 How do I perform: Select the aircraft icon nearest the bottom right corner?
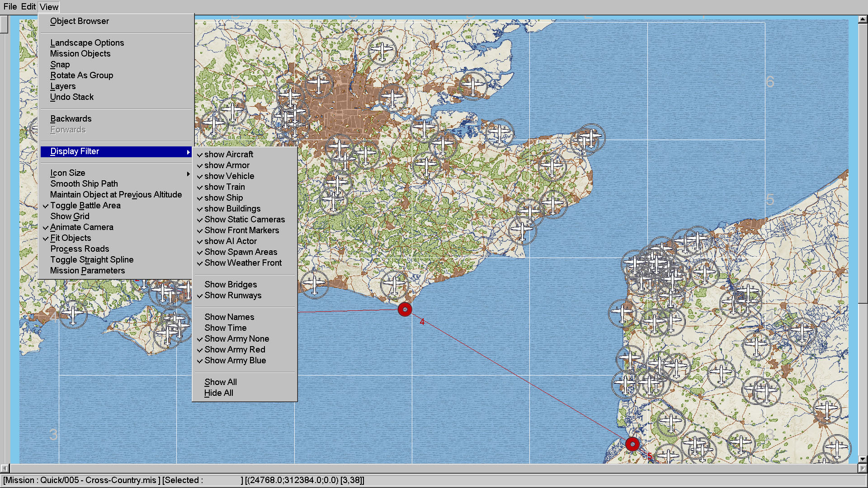pos(837,448)
